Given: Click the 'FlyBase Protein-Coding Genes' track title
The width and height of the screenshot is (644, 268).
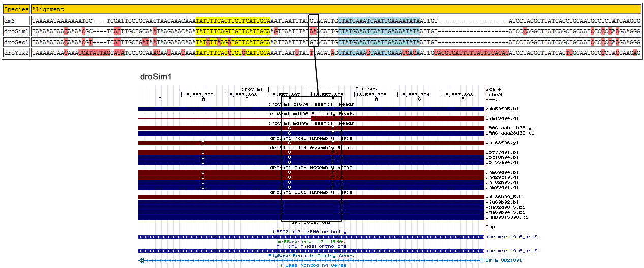Looking at the screenshot, I should point(311,256).
